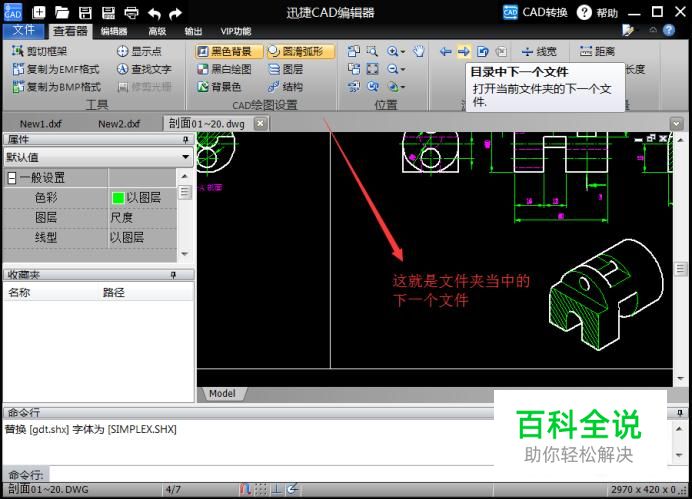Go to previous file with left arrow
The width and height of the screenshot is (692, 499).
click(445, 52)
